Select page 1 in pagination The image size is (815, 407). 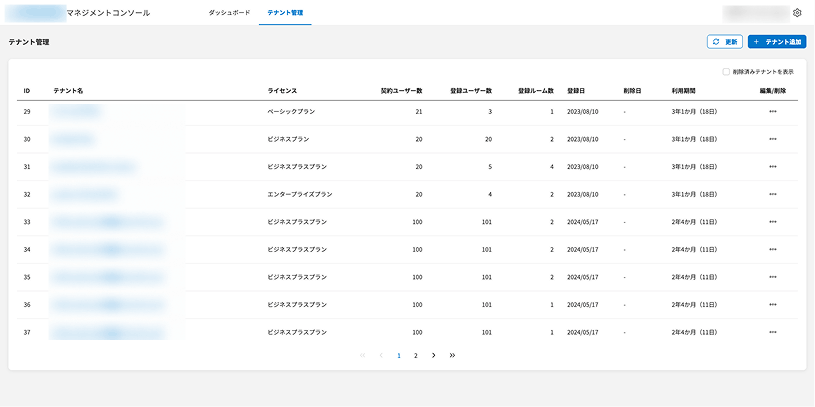(x=399, y=356)
